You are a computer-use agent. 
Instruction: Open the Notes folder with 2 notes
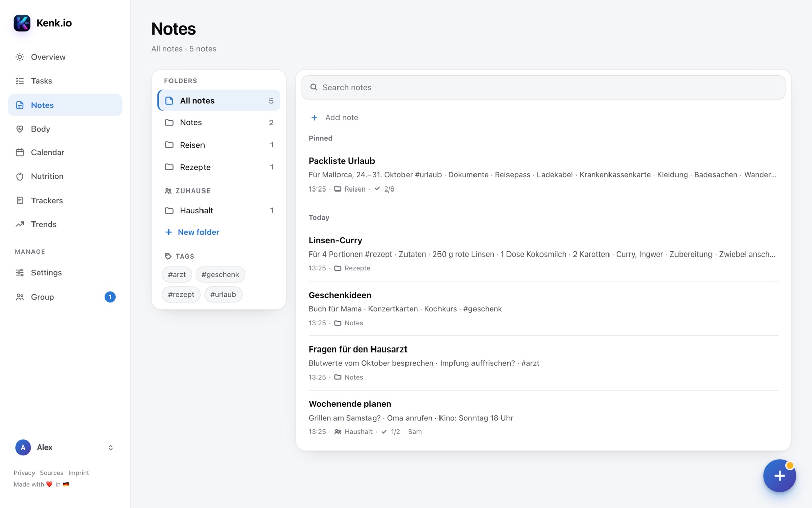coord(219,123)
